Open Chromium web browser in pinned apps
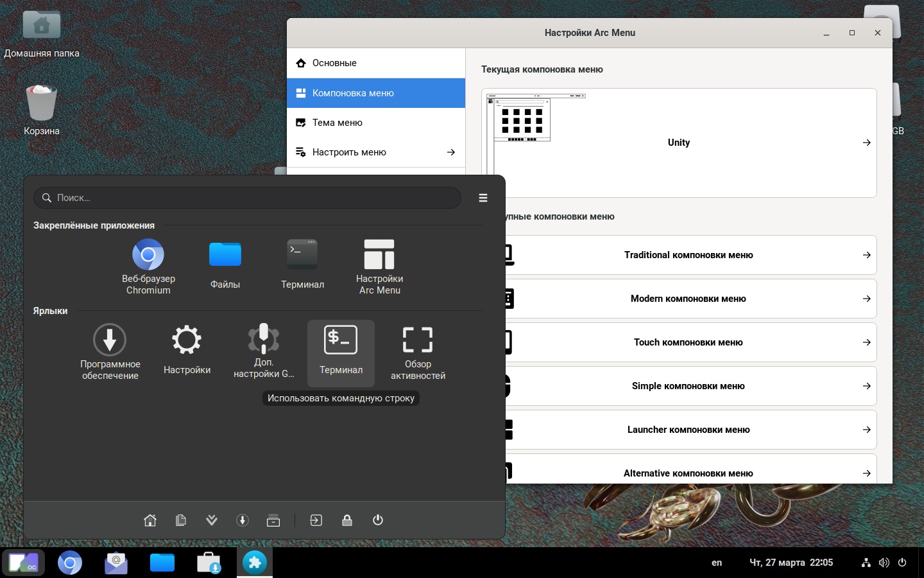This screenshot has height=578, width=924. click(148, 267)
